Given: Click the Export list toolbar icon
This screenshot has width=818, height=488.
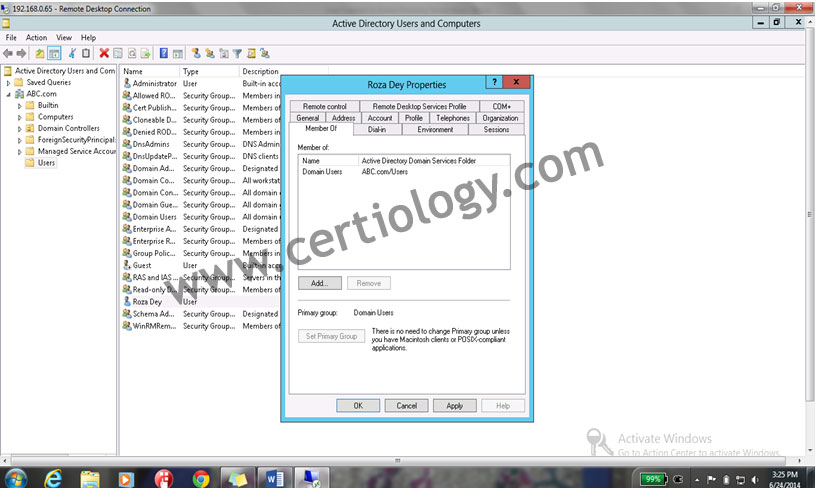Looking at the screenshot, I should tap(146, 53).
